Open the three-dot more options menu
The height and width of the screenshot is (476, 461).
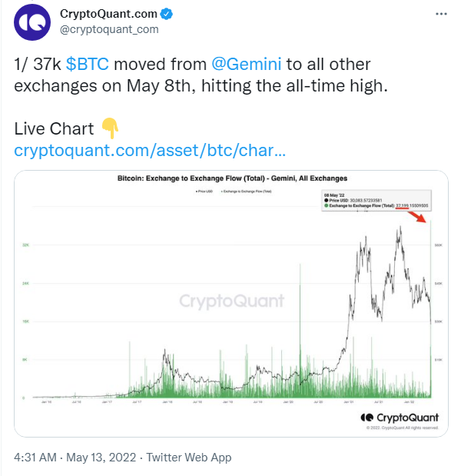(x=441, y=14)
